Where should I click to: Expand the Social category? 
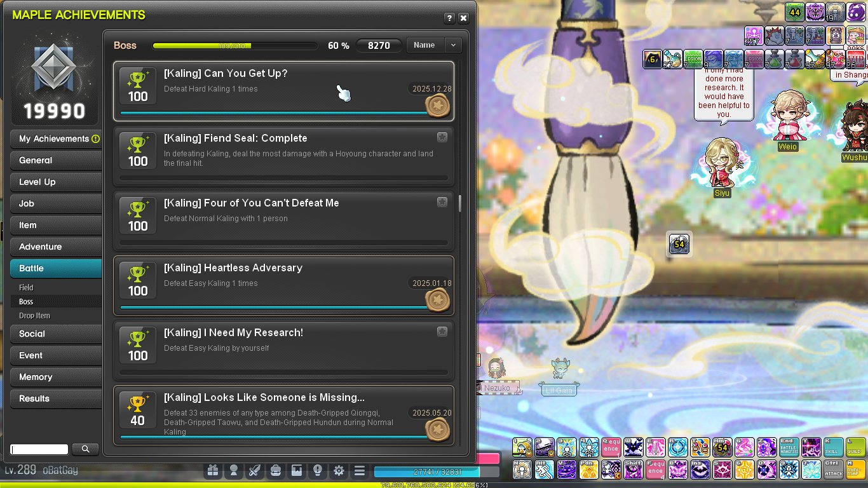pyautogui.click(x=56, y=334)
